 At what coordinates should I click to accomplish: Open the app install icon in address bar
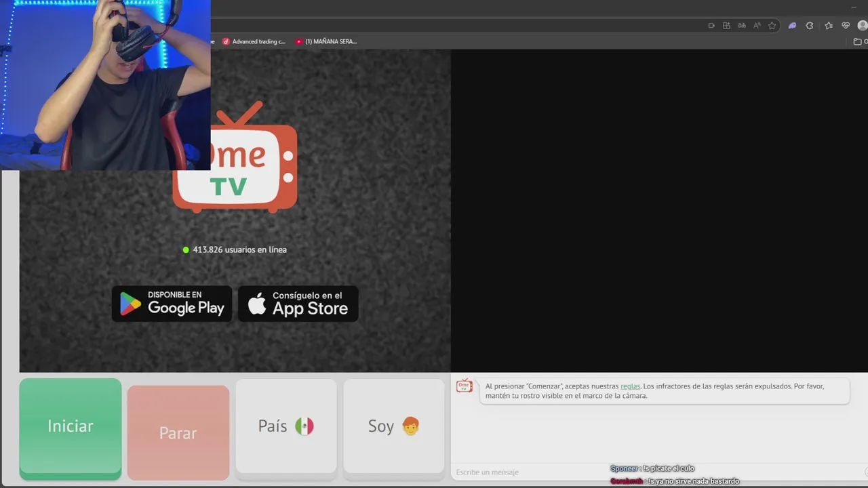[726, 26]
